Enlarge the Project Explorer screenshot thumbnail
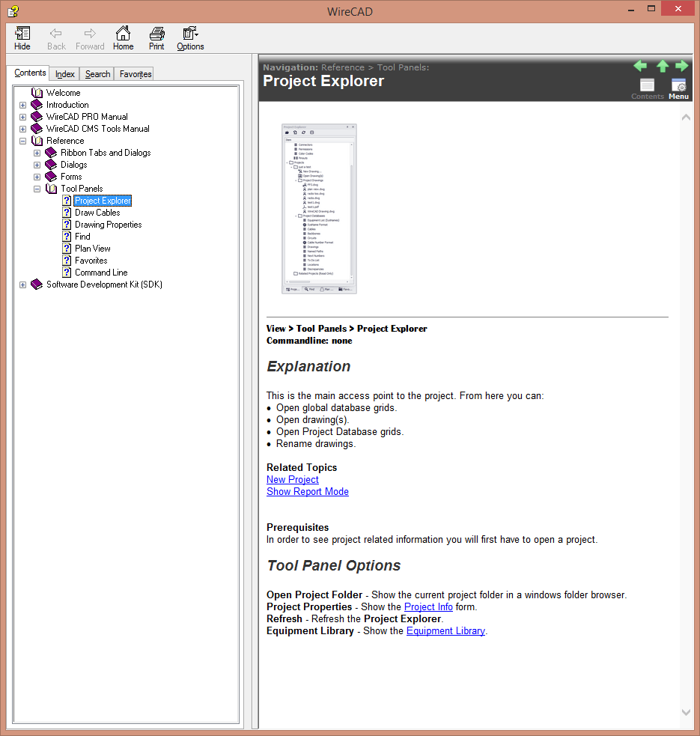Image resolution: width=700 pixels, height=736 pixels. 319,209
